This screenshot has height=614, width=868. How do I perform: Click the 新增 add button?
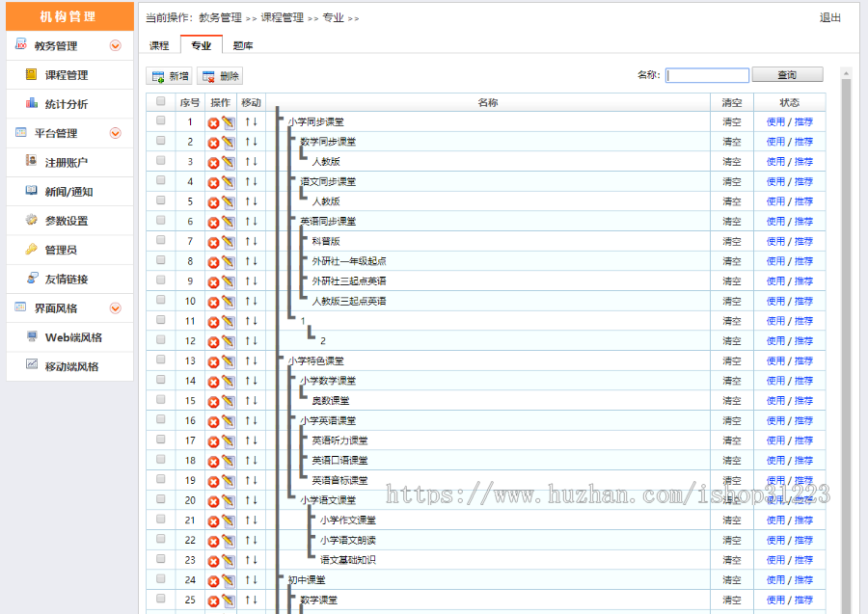170,76
